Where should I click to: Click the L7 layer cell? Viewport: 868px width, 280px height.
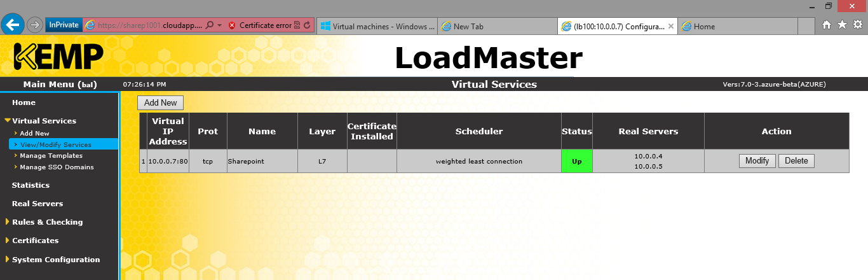point(322,162)
